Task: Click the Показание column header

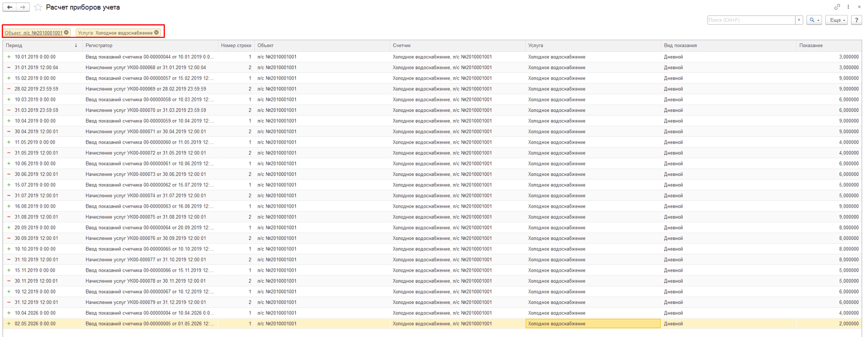Action: [x=829, y=45]
